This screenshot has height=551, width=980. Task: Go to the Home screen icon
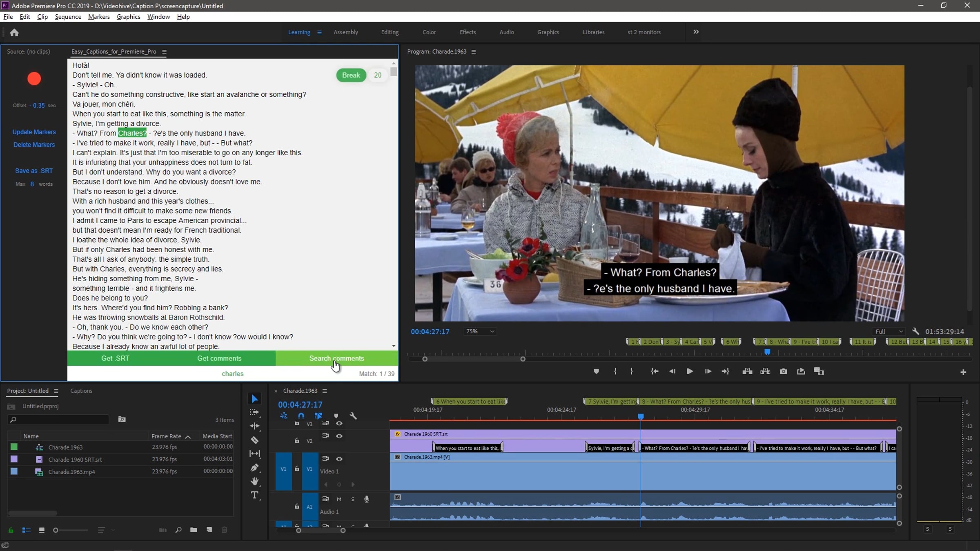[14, 33]
